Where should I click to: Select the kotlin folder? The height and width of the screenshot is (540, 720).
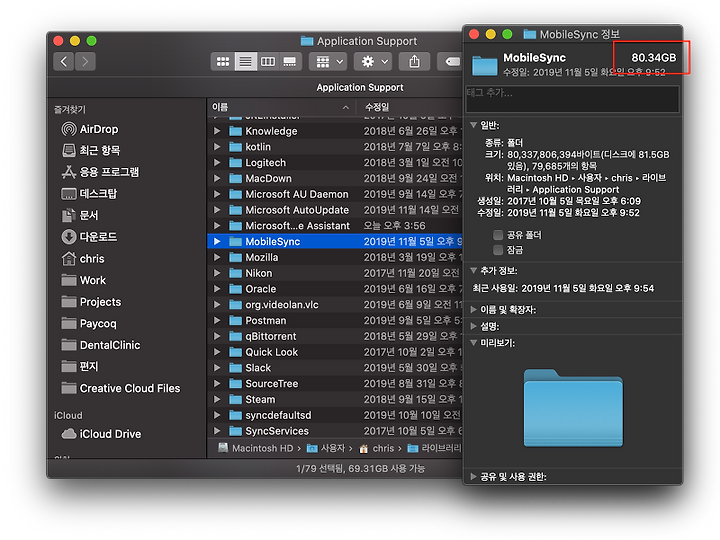point(335,147)
